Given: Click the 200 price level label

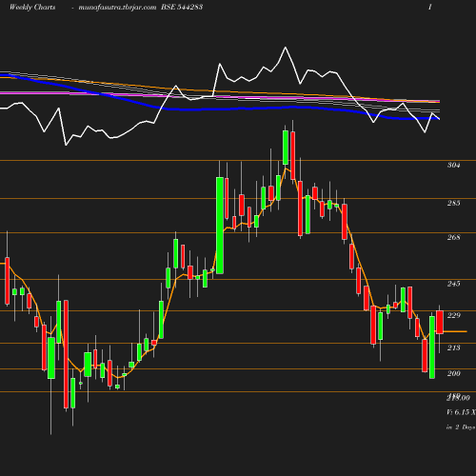Looking at the screenshot, I should pyautogui.click(x=453, y=373).
